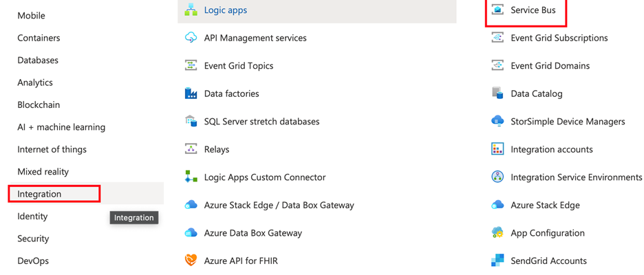Open the Mixed reality category
This screenshot has width=644, height=275.
pyautogui.click(x=43, y=172)
